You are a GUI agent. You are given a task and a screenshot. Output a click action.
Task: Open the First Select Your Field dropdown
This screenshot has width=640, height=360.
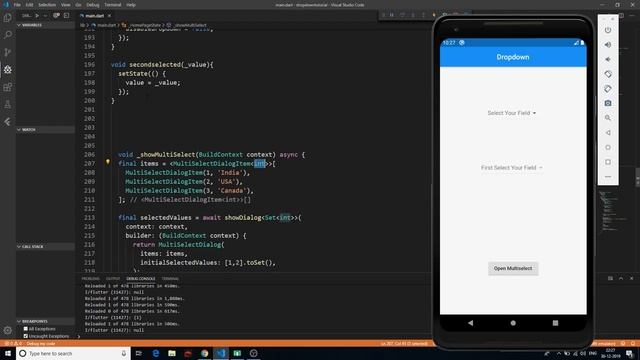[512, 167]
